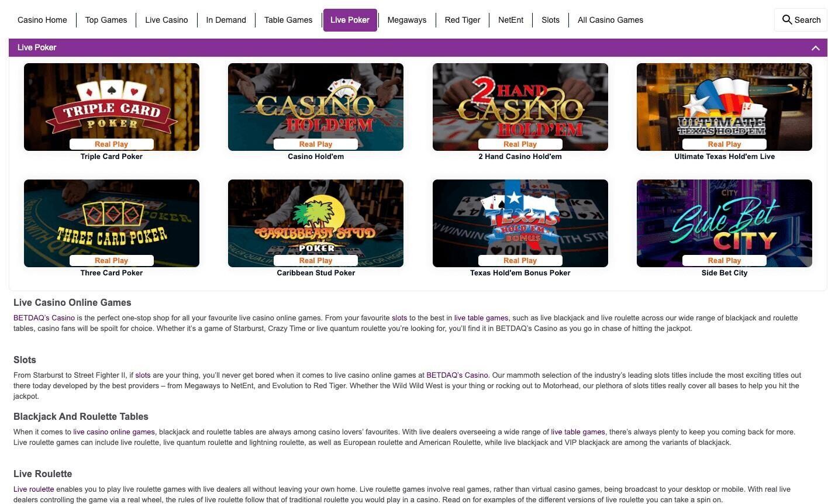The width and height of the screenshot is (828, 504).
Task: Open the Triple Card Poker game thumbnail
Action: click(112, 107)
